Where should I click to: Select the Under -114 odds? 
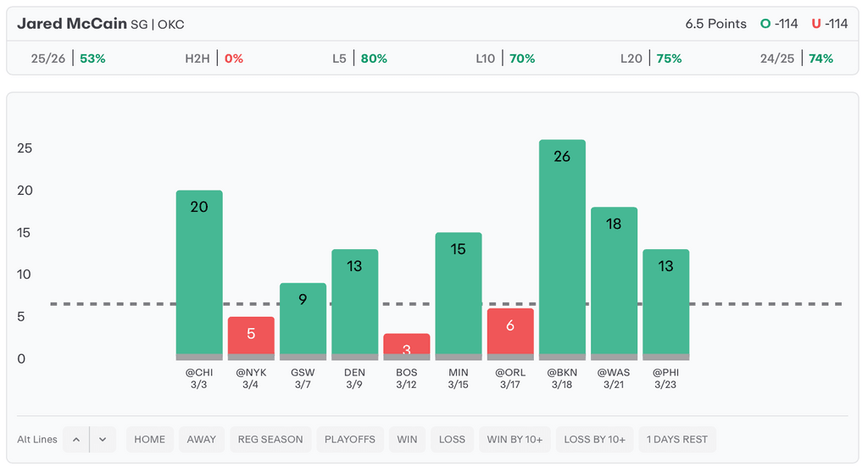829,24
